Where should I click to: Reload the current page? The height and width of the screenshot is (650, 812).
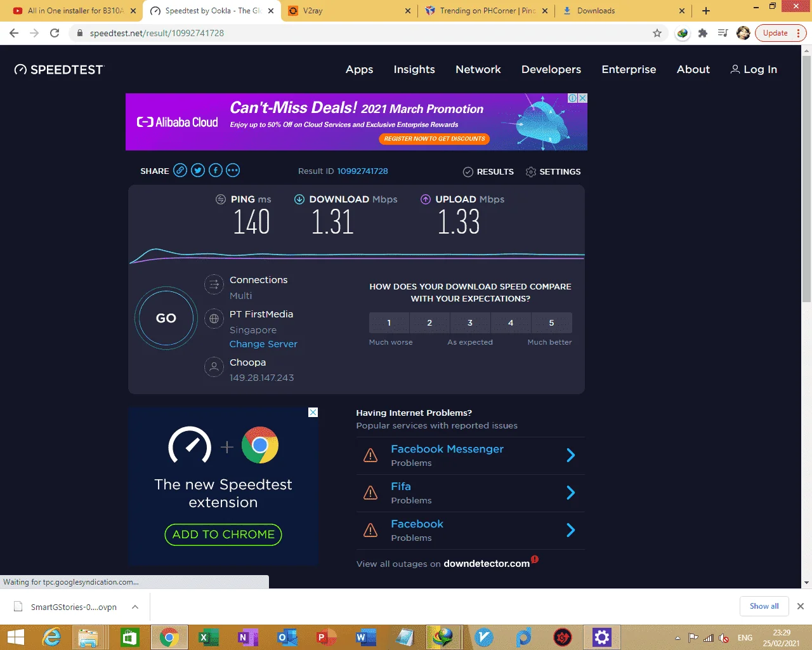tap(55, 33)
